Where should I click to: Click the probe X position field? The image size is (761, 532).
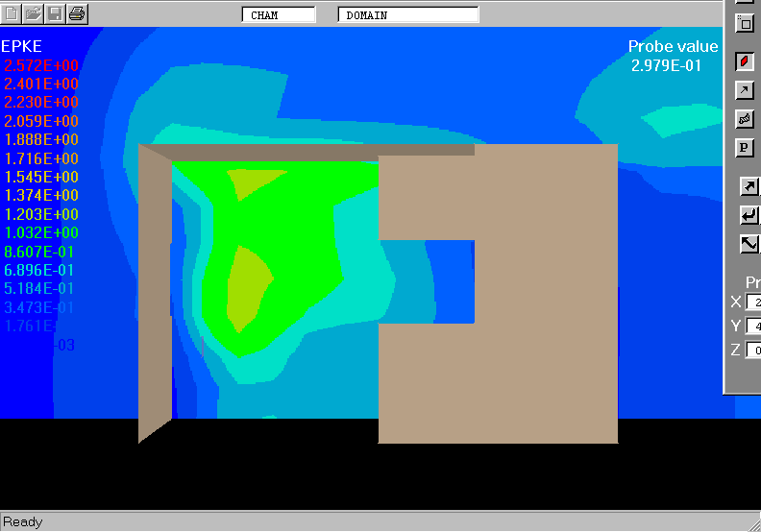click(x=753, y=302)
